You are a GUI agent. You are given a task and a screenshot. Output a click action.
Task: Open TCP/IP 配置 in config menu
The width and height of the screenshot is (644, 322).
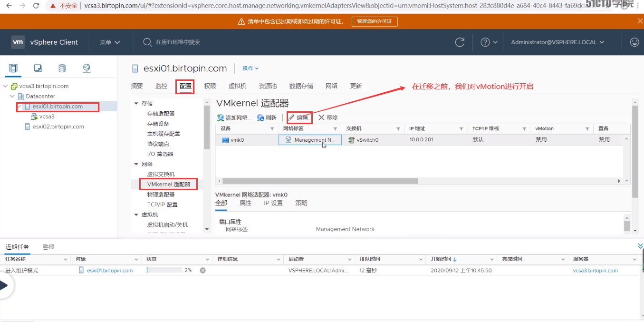(x=162, y=205)
